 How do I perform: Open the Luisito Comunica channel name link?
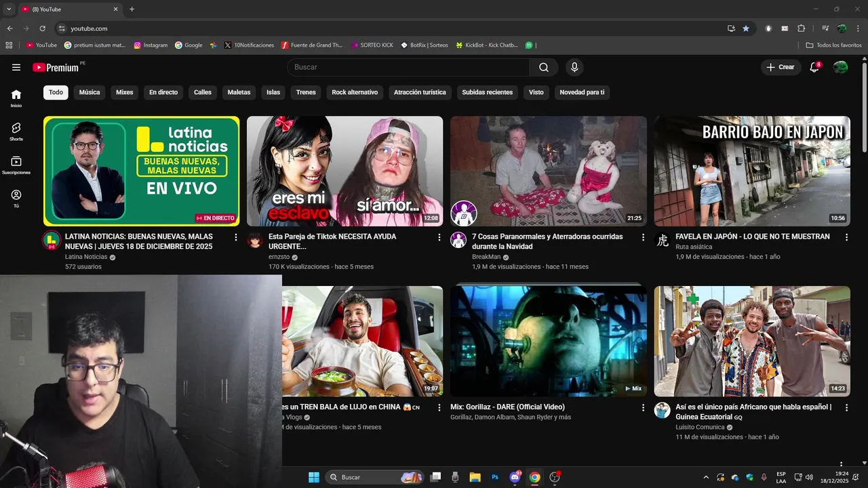[700, 428]
